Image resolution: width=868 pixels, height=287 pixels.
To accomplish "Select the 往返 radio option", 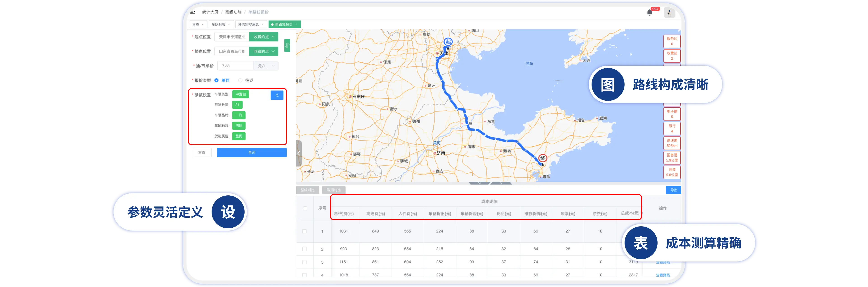I will tap(240, 80).
